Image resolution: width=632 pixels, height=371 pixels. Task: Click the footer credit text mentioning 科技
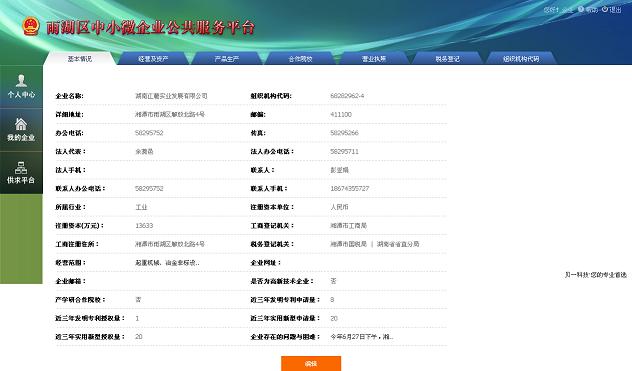click(595, 275)
